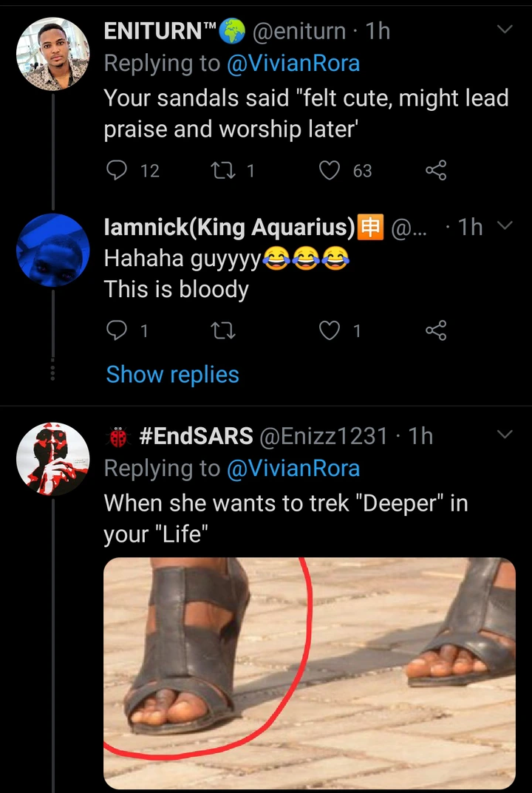Like ENITURN's tweet with 63 likes

click(x=329, y=171)
